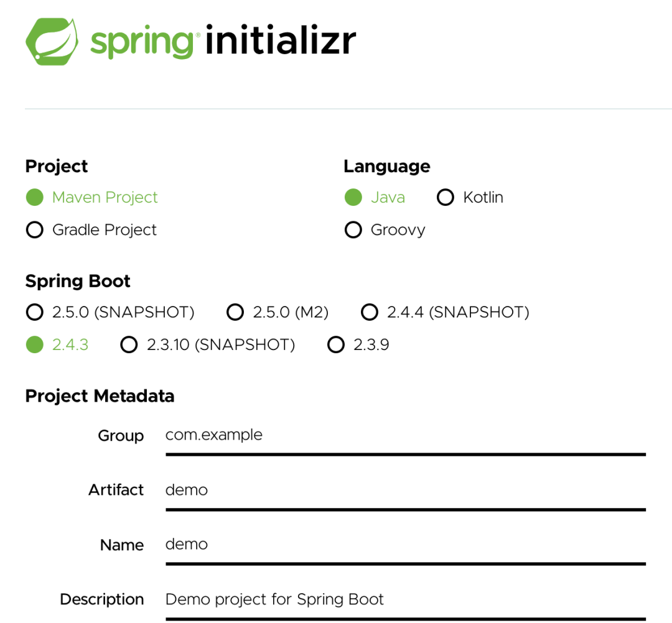Click the Spring Boot section heading
672x623 pixels.
[78, 281]
